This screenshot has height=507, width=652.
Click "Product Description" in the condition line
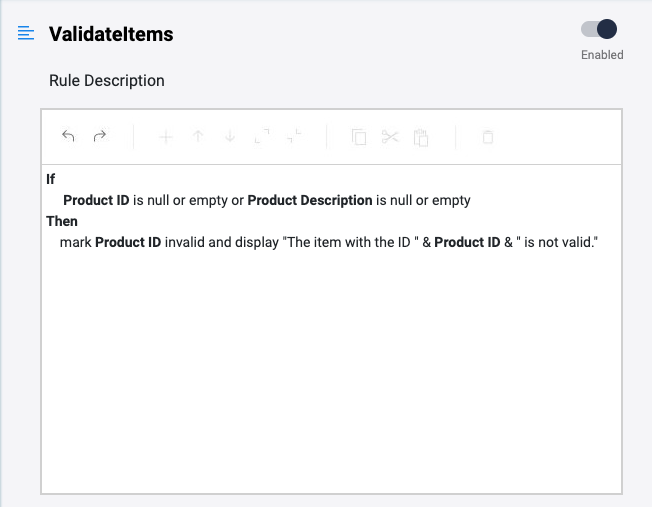tap(309, 200)
